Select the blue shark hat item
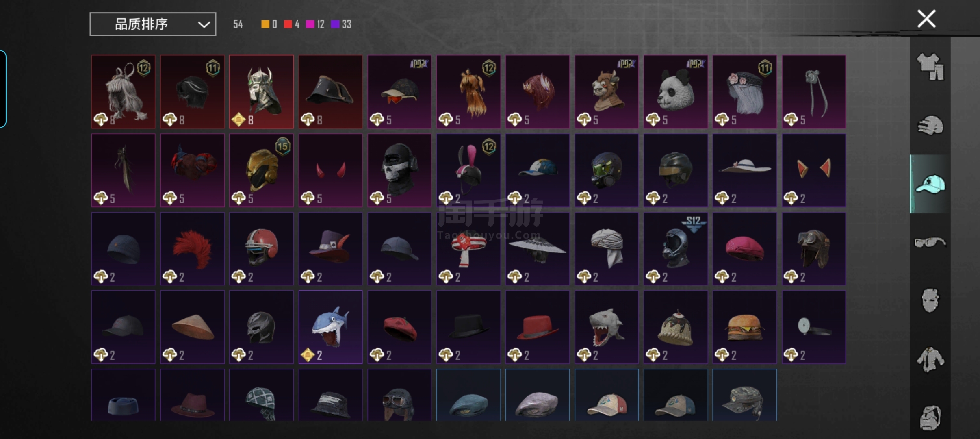The image size is (980, 439). tap(330, 327)
